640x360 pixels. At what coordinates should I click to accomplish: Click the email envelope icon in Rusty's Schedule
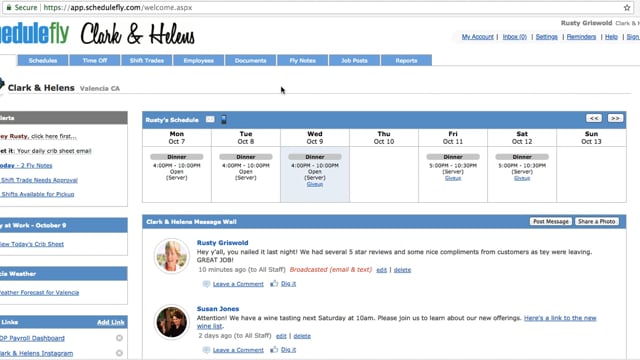click(x=210, y=119)
